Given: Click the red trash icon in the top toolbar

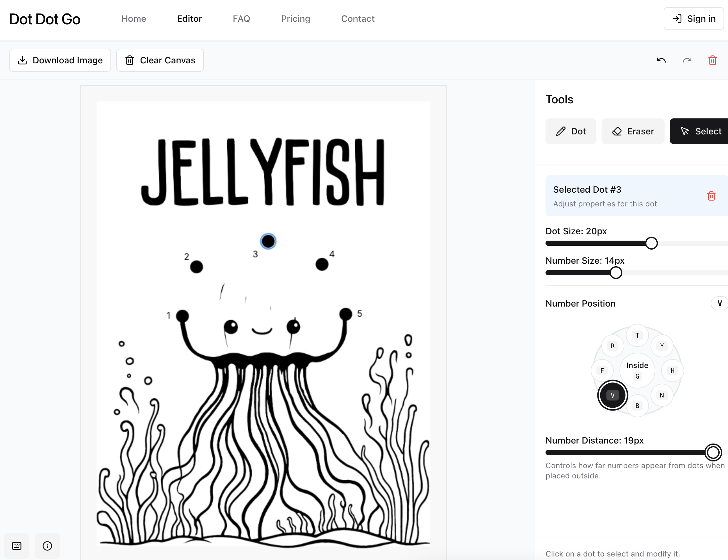Looking at the screenshot, I should (x=712, y=60).
